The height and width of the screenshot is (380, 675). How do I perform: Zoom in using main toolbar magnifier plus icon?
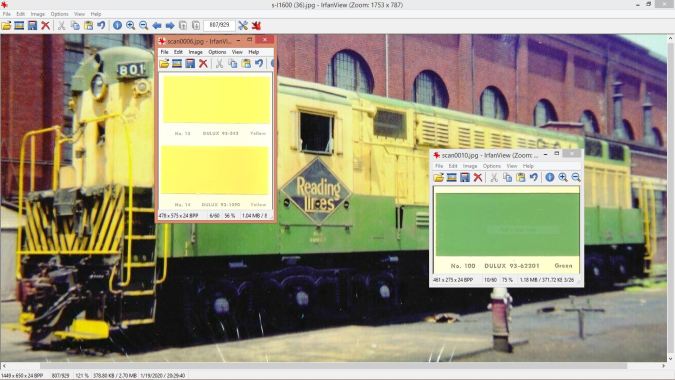coord(130,26)
